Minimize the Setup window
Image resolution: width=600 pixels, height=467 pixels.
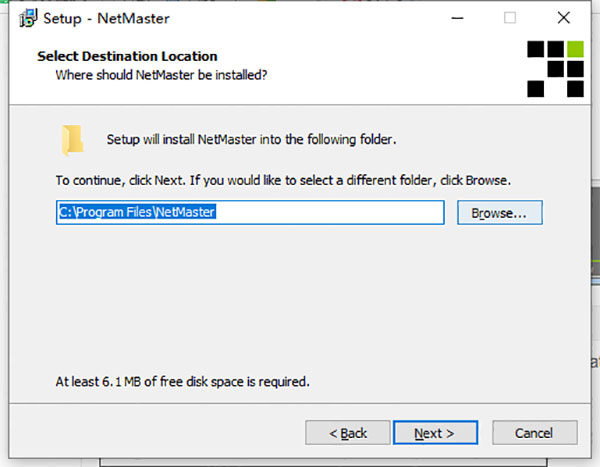coord(456,18)
